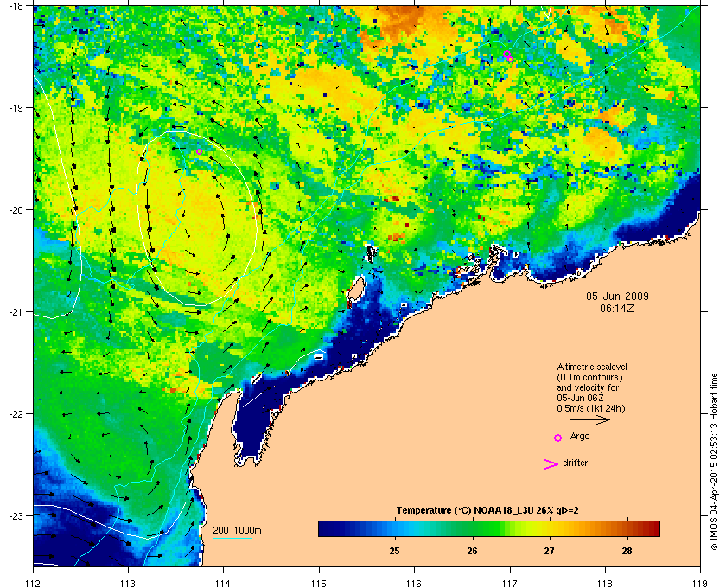Click the 'Altimetric sealevel' legend text
This screenshot has height=588, width=726.
point(592,367)
